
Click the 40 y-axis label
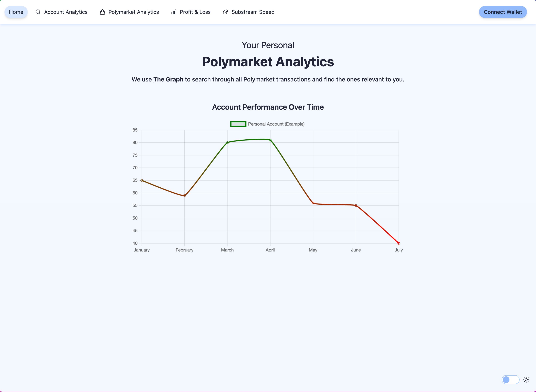coord(135,243)
